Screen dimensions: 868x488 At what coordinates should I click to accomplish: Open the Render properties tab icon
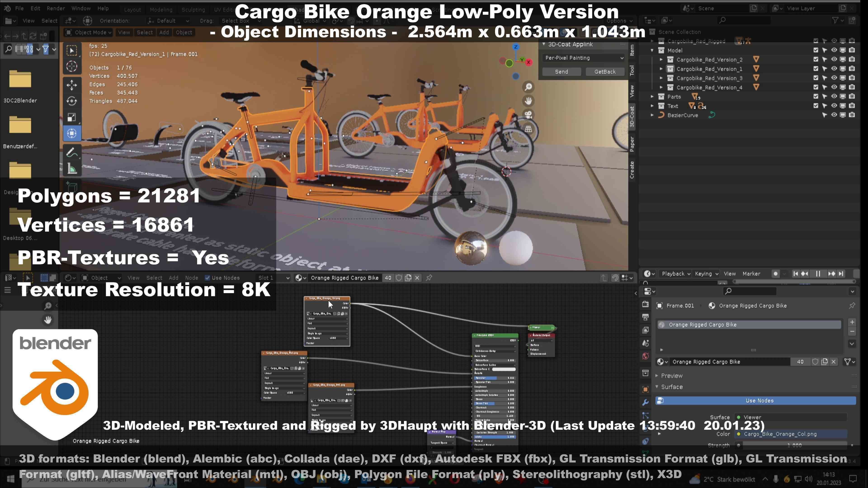[645, 305]
